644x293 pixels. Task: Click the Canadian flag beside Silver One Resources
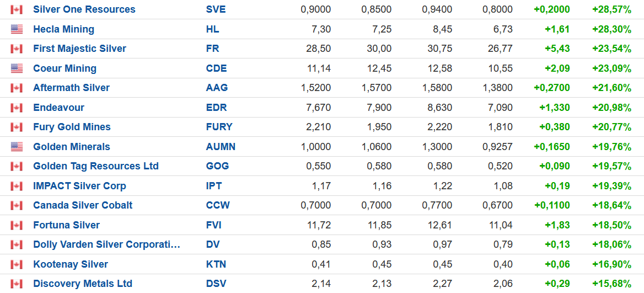[x=17, y=9]
